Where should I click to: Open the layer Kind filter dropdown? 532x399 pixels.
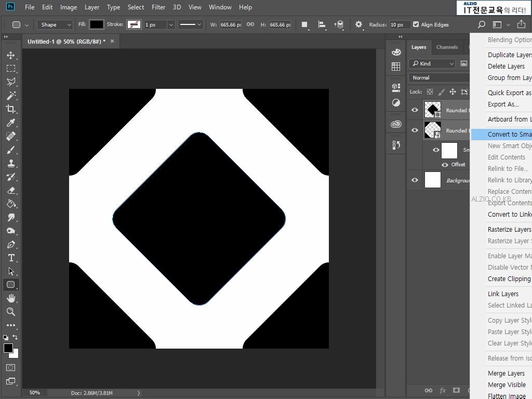(432, 63)
